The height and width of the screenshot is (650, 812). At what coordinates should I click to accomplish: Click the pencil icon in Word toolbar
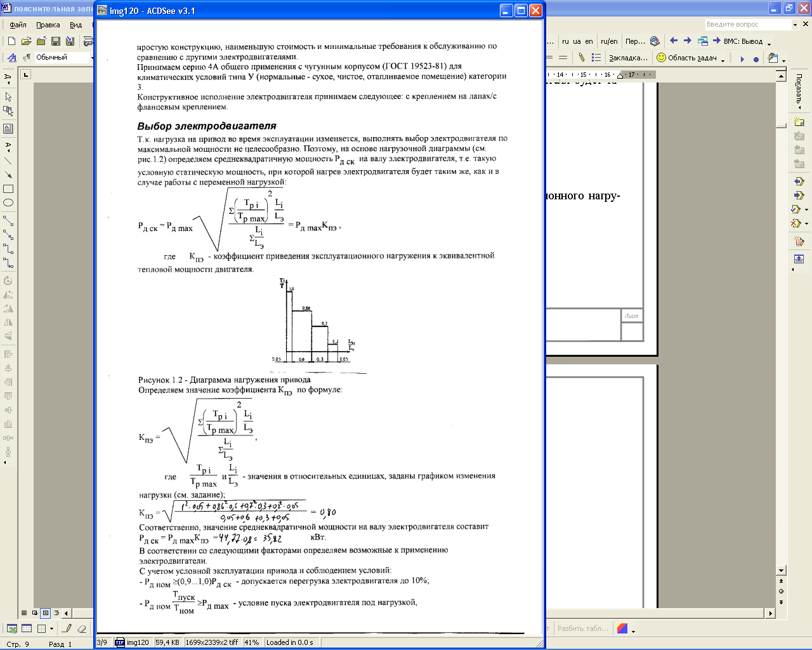pos(581,57)
